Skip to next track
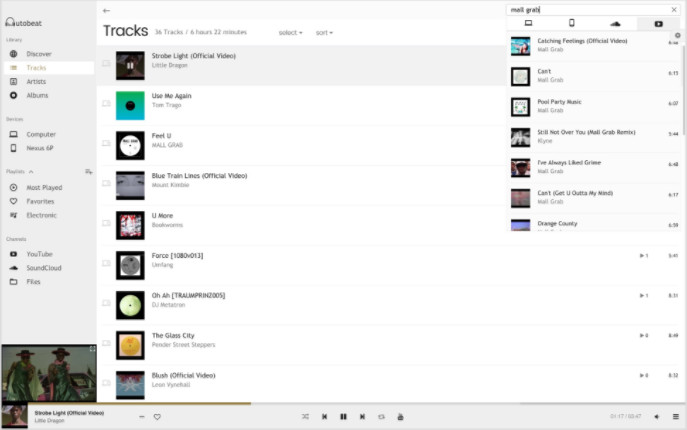 point(362,417)
